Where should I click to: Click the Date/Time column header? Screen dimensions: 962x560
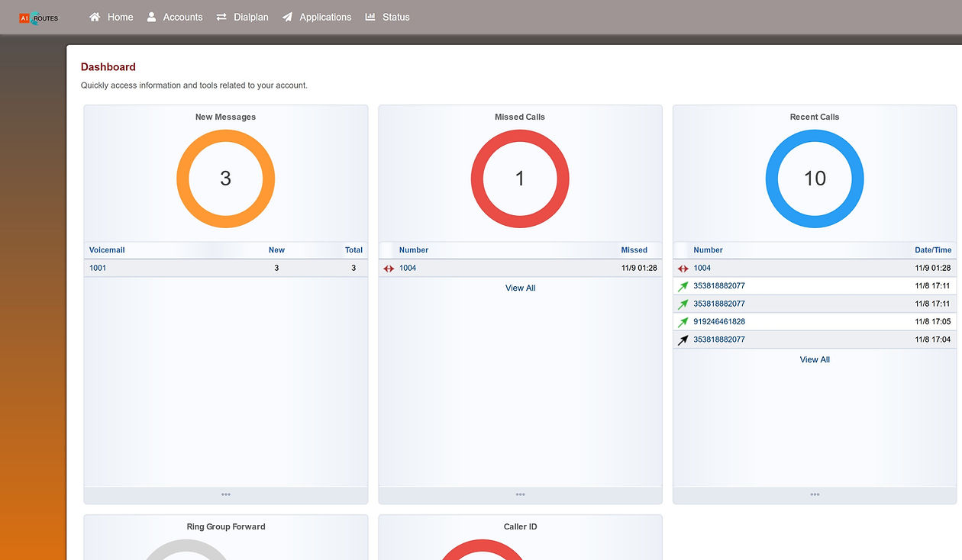pyautogui.click(x=933, y=250)
